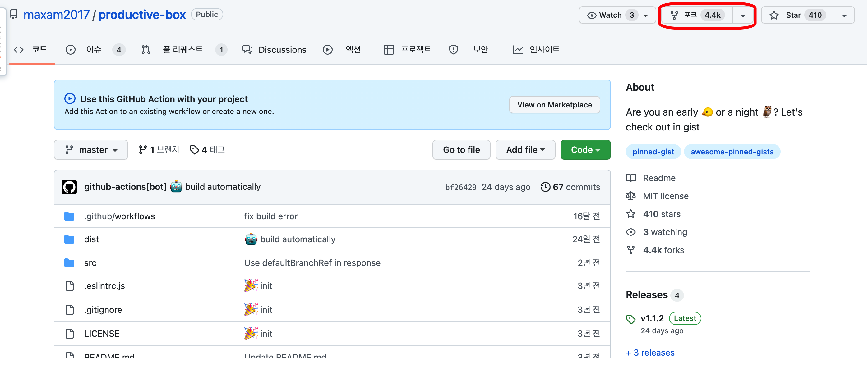
Task: Open the .github/workflows folder
Action: (x=119, y=216)
